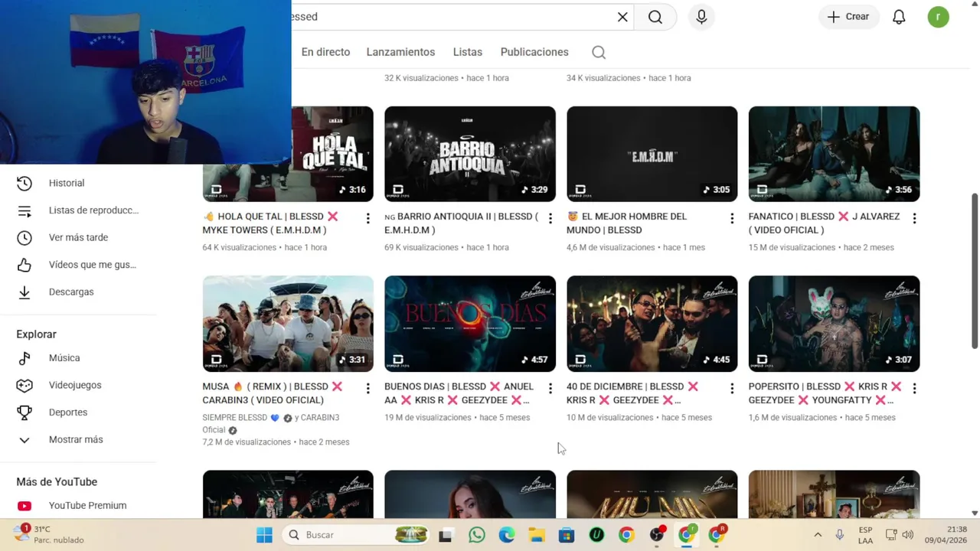Open the MUSA remix video thumbnail

tap(288, 324)
